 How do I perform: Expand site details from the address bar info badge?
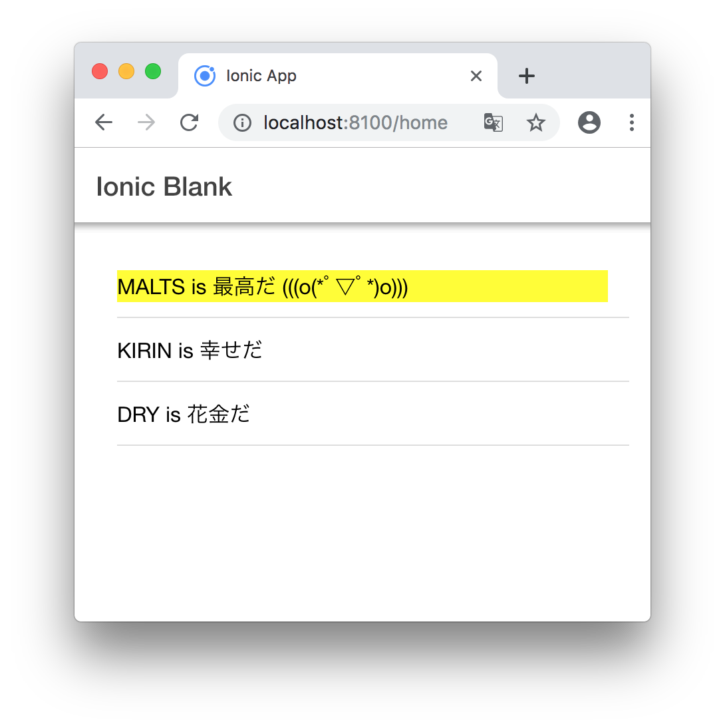tap(241, 122)
